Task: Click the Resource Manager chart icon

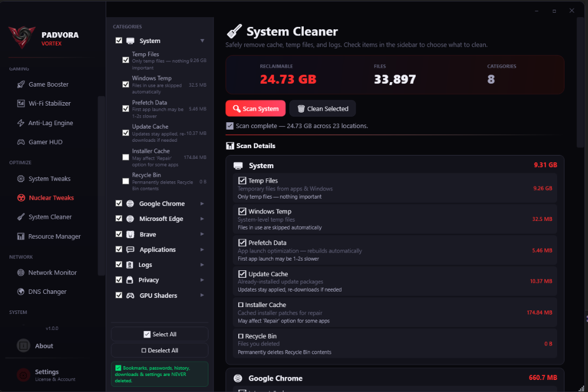Action: point(21,236)
